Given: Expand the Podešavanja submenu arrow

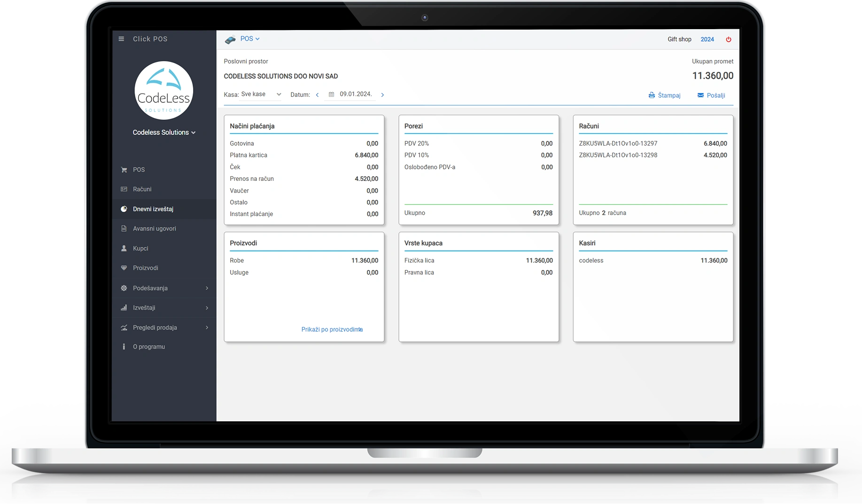Looking at the screenshot, I should [x=207, y=288].
